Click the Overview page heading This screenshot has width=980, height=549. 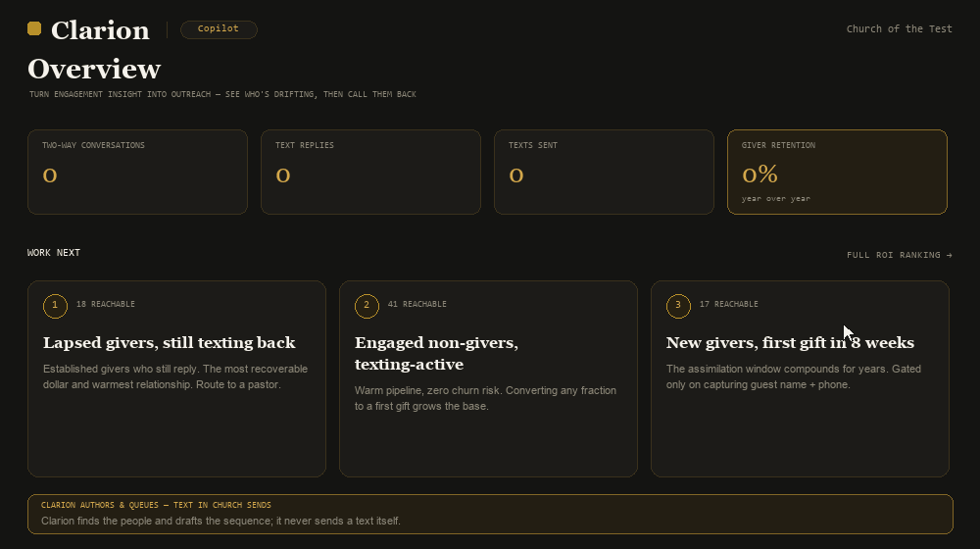pyautogui.click(x=94, y=70)
